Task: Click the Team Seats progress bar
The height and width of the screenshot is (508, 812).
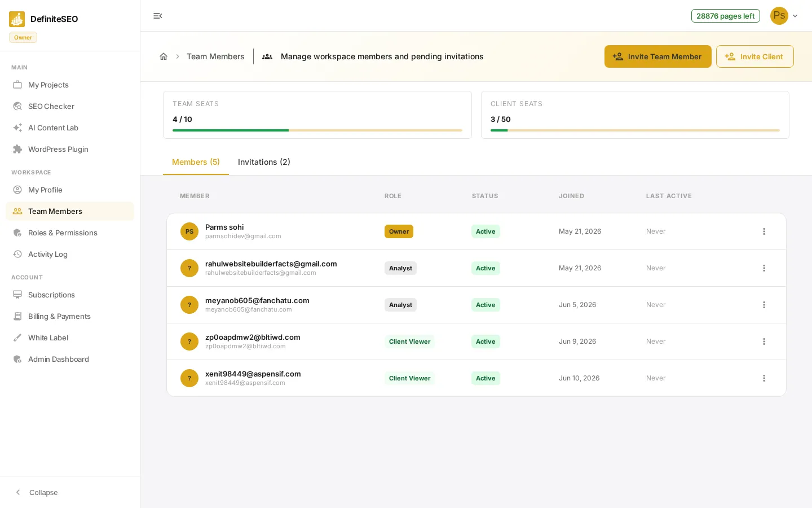Action: coord(317,130)
